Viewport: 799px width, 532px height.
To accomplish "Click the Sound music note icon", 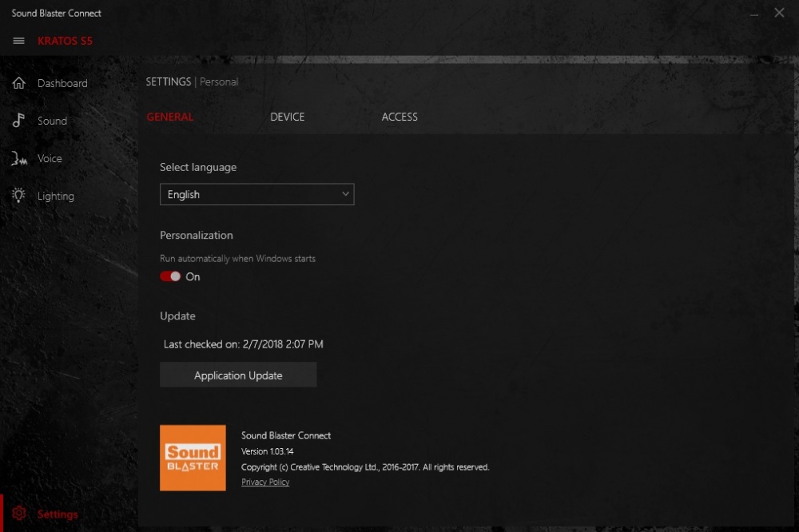I will tap(18, 121).
